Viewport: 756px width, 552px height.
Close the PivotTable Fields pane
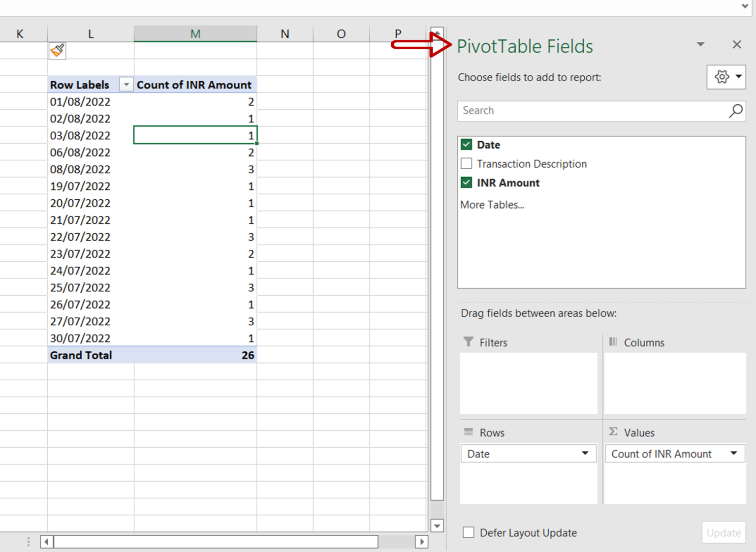pyautogui.click(x=736, y=44)
